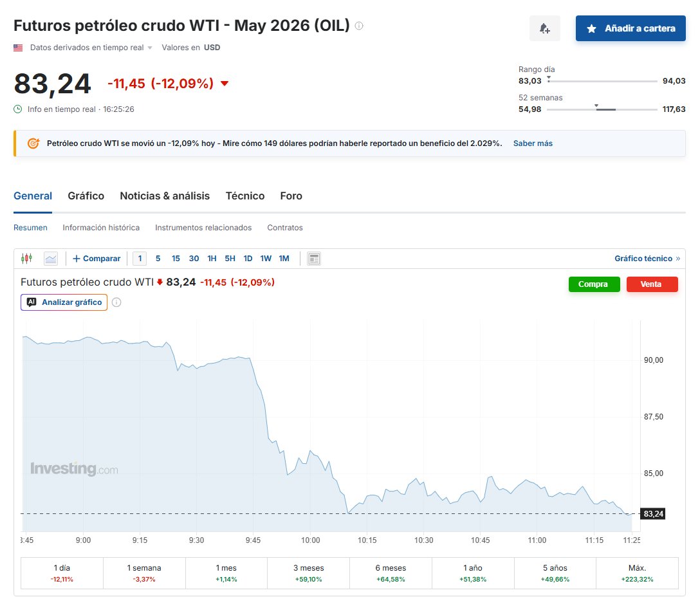Click the red down-arrow beside -12,09%

225,84
